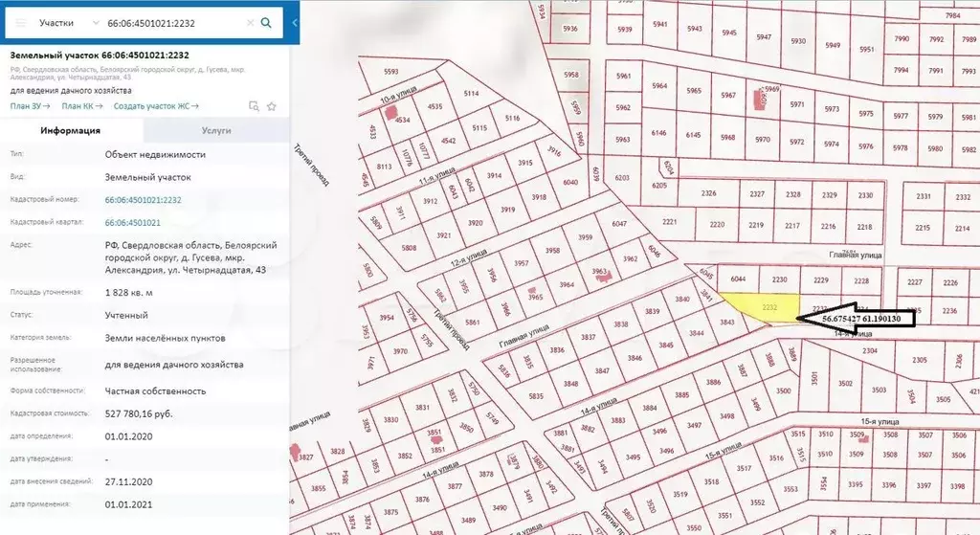Click the red building marker near parcel 4534
This screenshot has height=535, width=980.
click(x=391, y=113)
